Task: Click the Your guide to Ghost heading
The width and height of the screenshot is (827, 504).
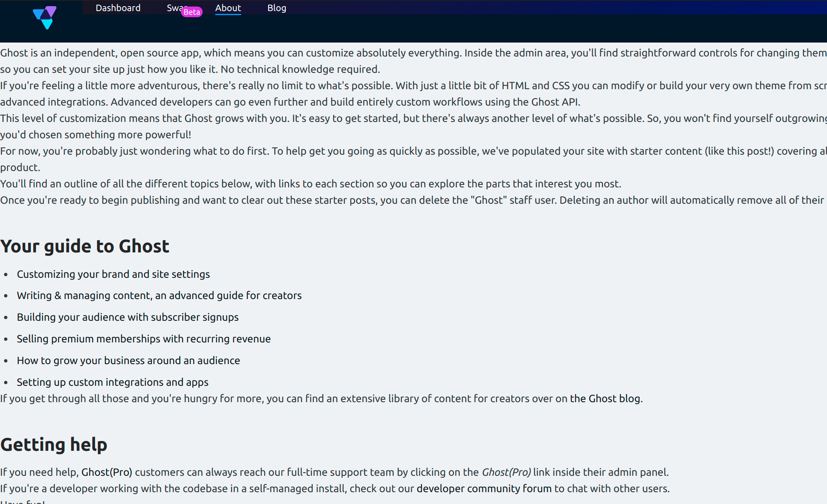Action: click(x=85, y=246)
